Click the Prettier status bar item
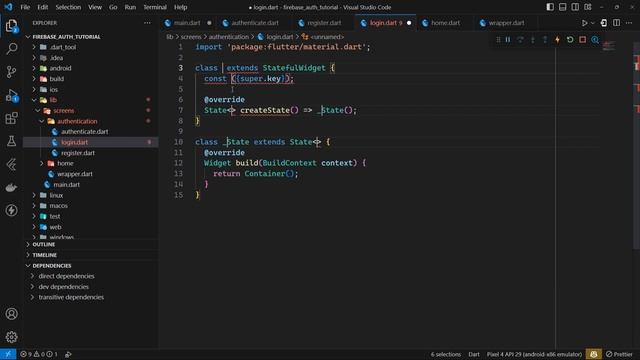This screenshot has width=640, height=360. pyautogui.click(x=619, y=354)
